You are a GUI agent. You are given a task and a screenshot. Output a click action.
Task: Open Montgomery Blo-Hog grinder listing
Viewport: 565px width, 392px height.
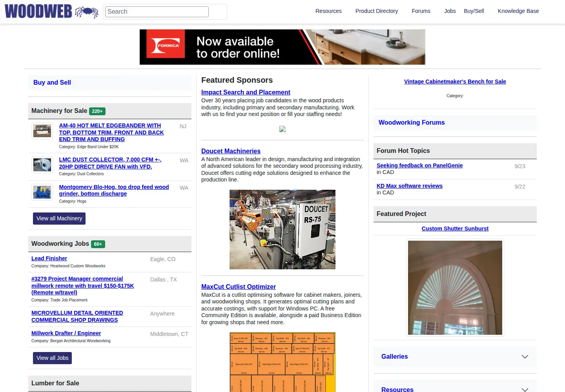tap(114, 190)
